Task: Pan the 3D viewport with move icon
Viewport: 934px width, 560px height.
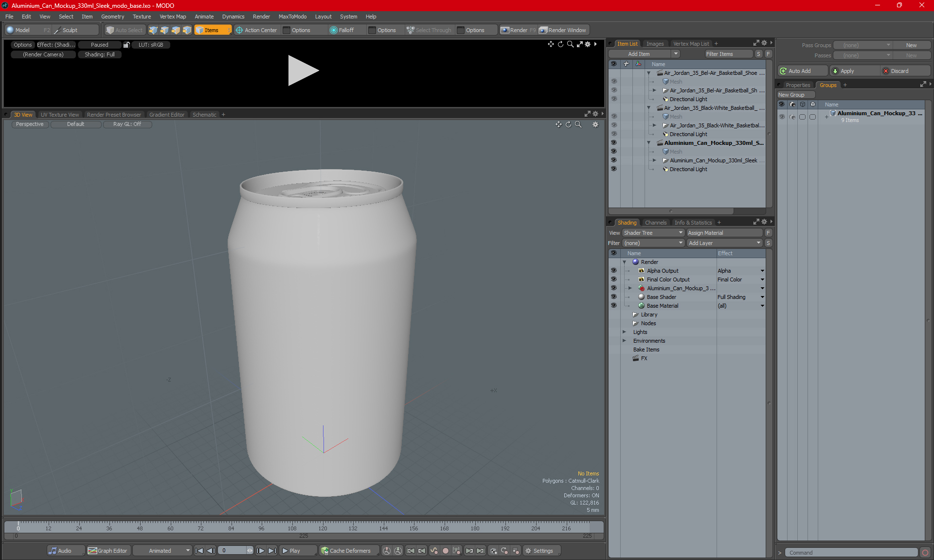Action: [x=558, y=124]
